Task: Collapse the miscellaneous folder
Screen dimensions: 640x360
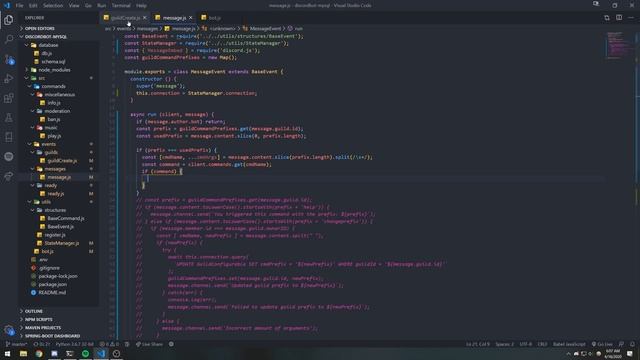Action: tap(60, 95)
